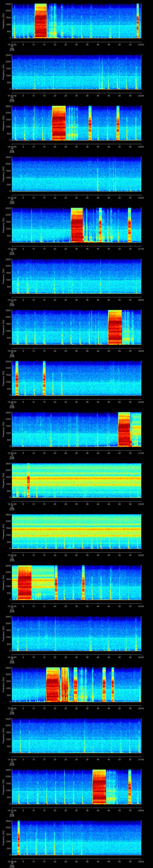Click the narrow red burst in the 15:31:00 spectrogram
Viewport: 153px width, 868px height.
[x=28, y=481]
